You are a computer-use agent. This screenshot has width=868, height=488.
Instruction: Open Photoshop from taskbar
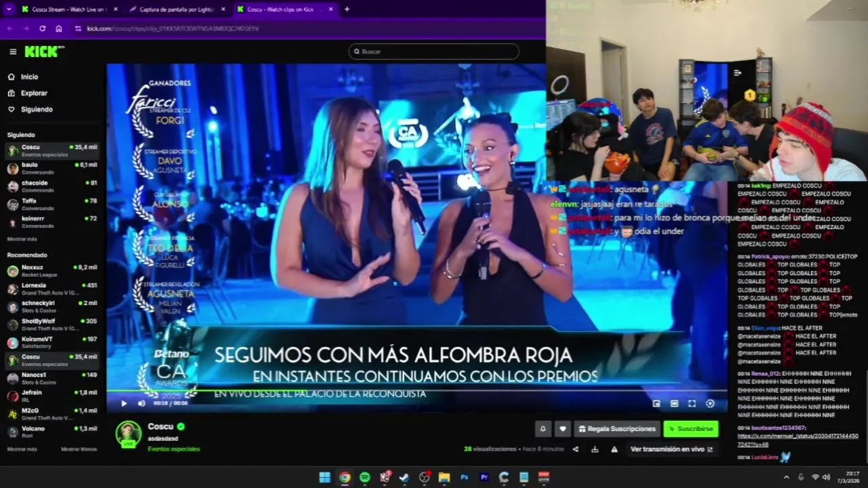(465, 477)
